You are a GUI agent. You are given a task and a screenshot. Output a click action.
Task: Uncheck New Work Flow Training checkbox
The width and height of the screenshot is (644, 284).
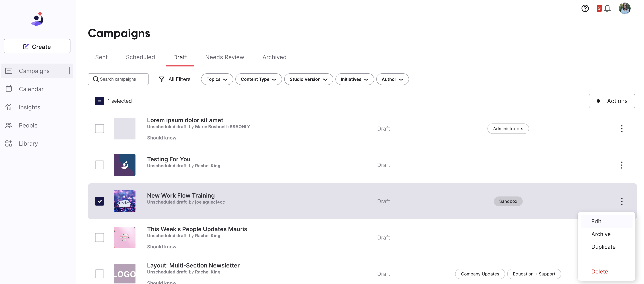click(x=99, y=201)
